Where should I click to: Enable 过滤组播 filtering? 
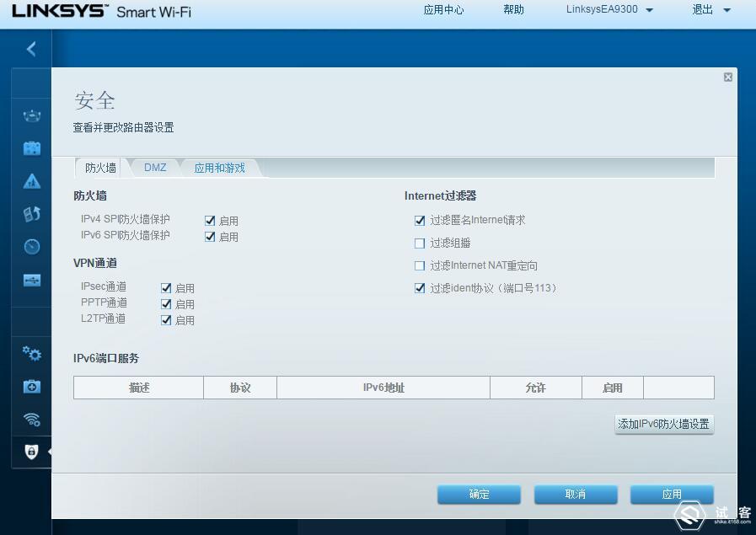pos(419,243)
